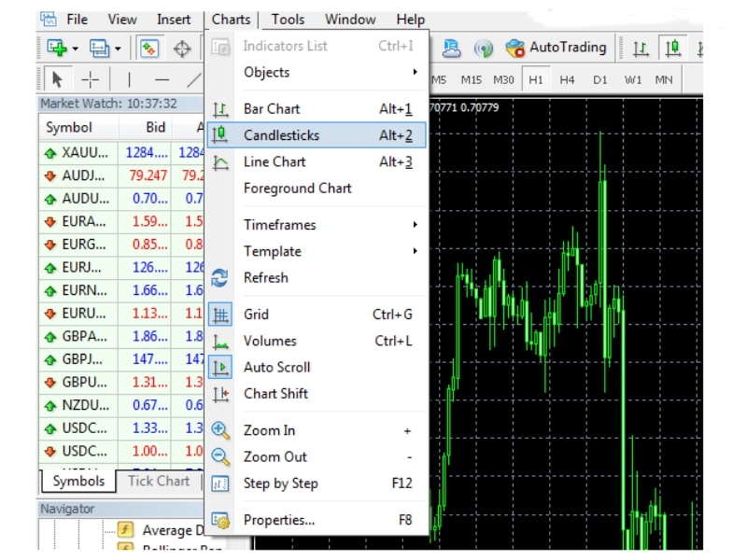Click the Refresh arrows icon

point(221,278)
